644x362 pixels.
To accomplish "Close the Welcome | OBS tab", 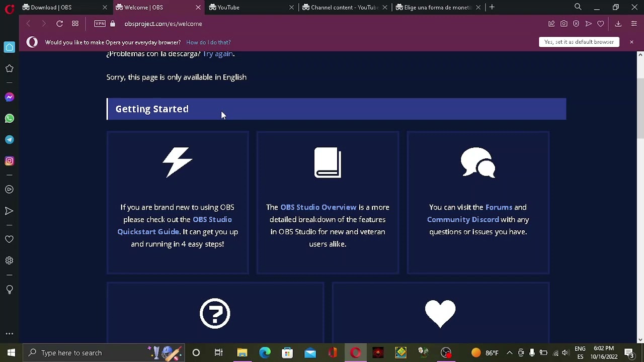I will [198, 8].
